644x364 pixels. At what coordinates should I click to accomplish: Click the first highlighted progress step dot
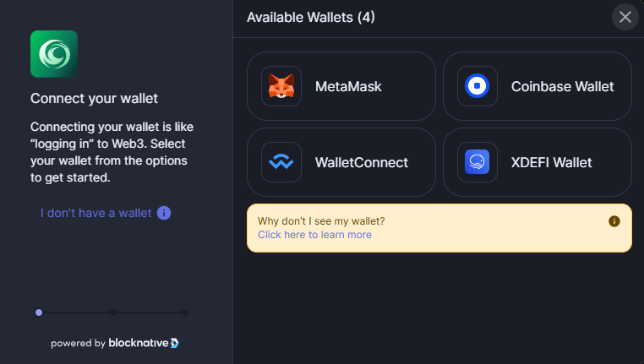(x=39, y=312)
